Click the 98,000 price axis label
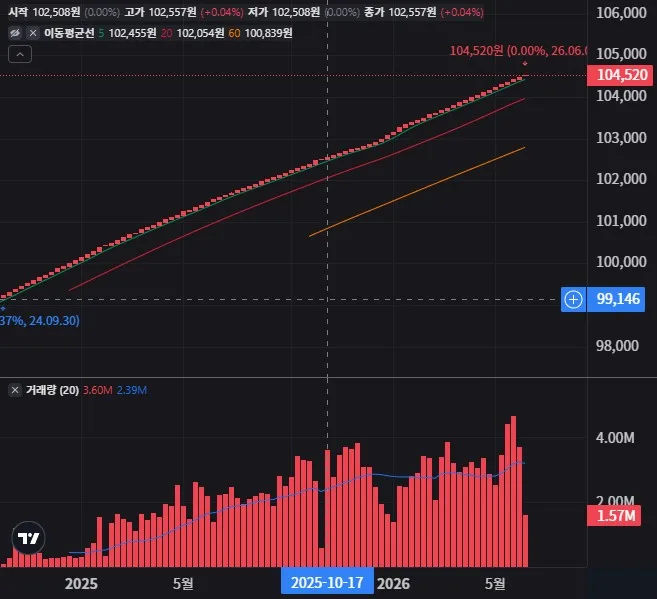657x599 pixels. (617, 346)
